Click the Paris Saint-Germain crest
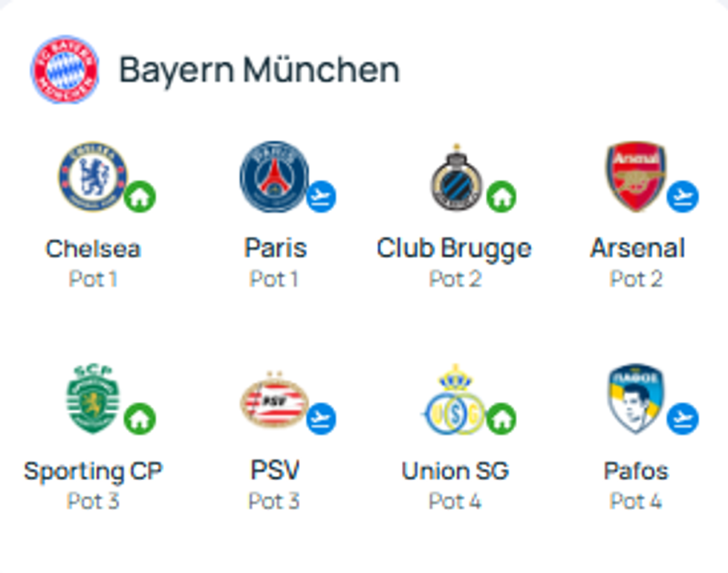 pos(273,177)
